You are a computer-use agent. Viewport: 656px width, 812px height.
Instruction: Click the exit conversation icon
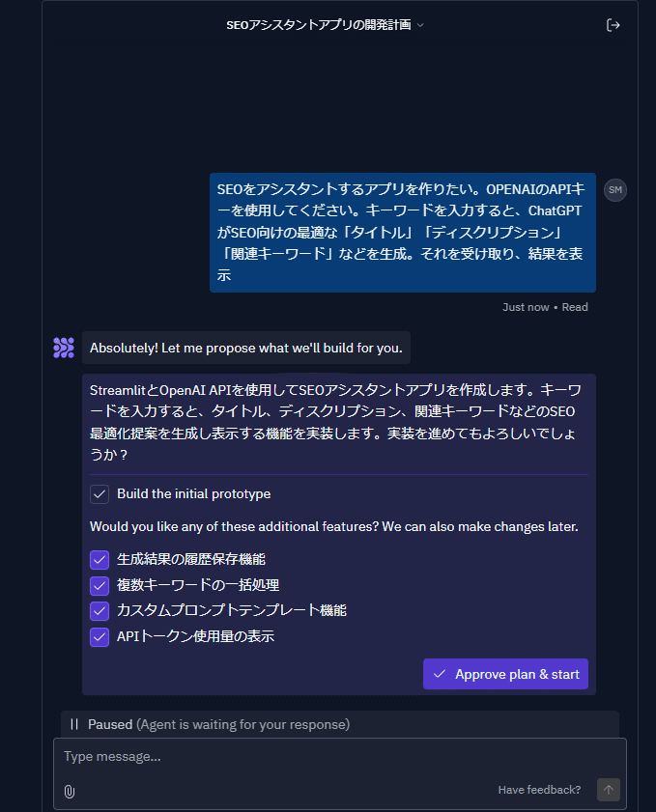(x=613, y=25)
